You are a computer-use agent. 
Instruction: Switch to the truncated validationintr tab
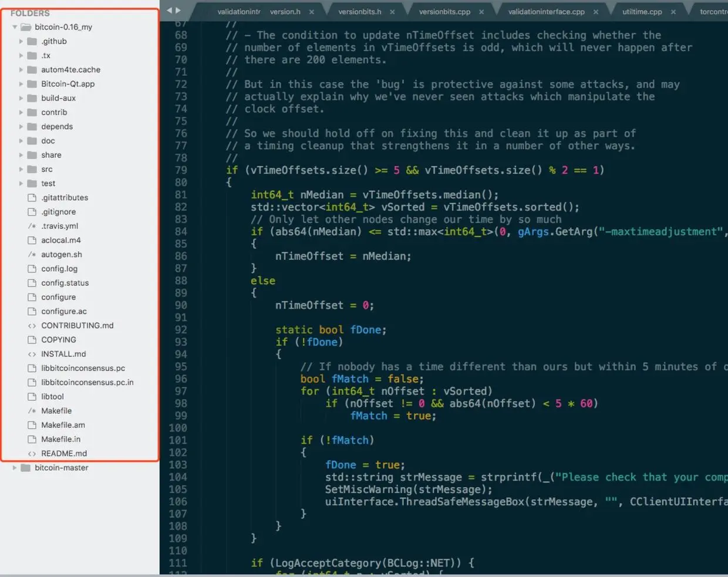[x=238, y=12]
